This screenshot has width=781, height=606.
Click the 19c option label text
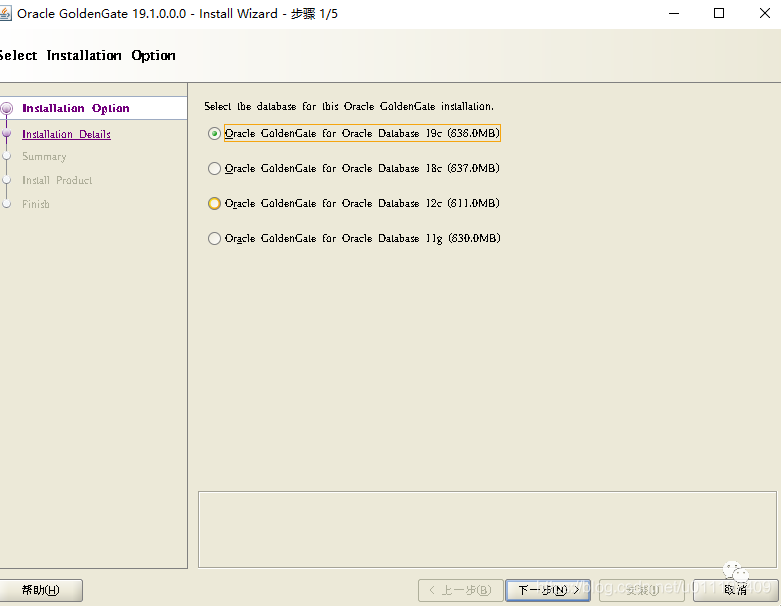pos(362,133)
